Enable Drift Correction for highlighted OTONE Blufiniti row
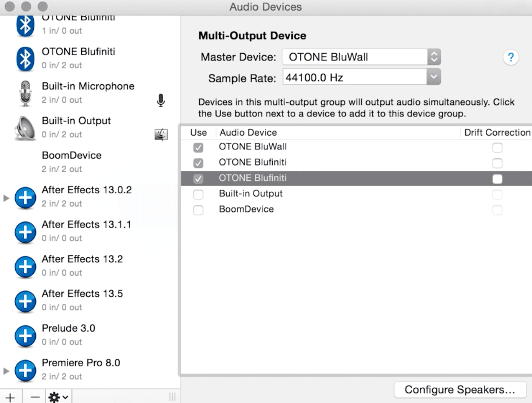Screen dimensions: 532x403 [497, 179]
